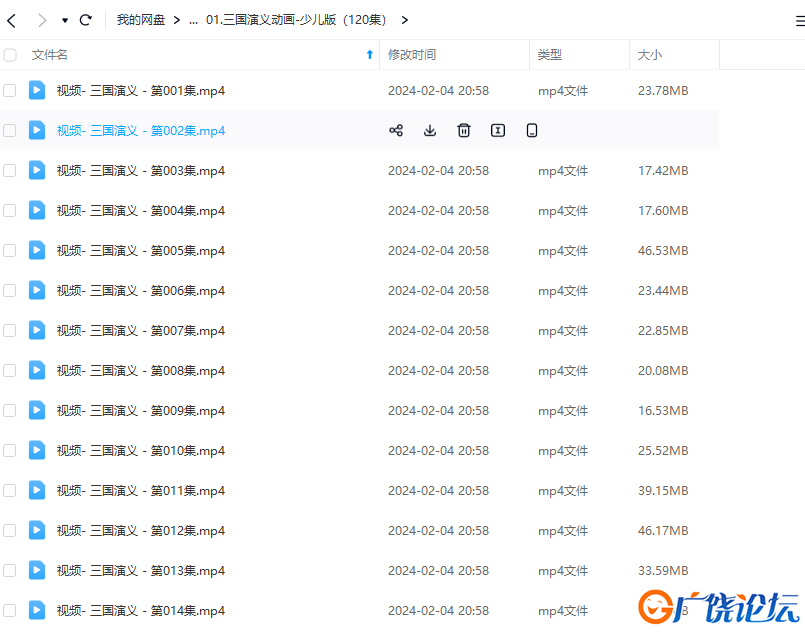Screen dimensions: 805x632
Task: Check the box for 第014集.mp4
Action: (10, 611)
